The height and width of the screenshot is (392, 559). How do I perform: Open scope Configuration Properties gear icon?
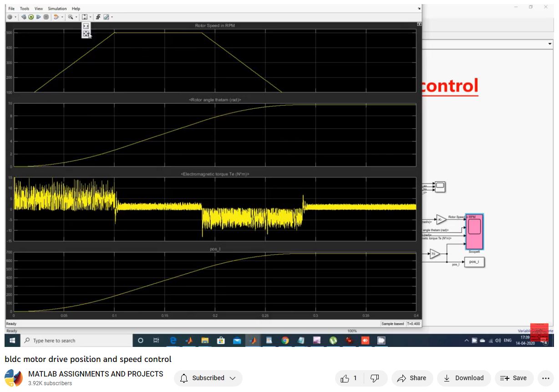coord(9,17)
